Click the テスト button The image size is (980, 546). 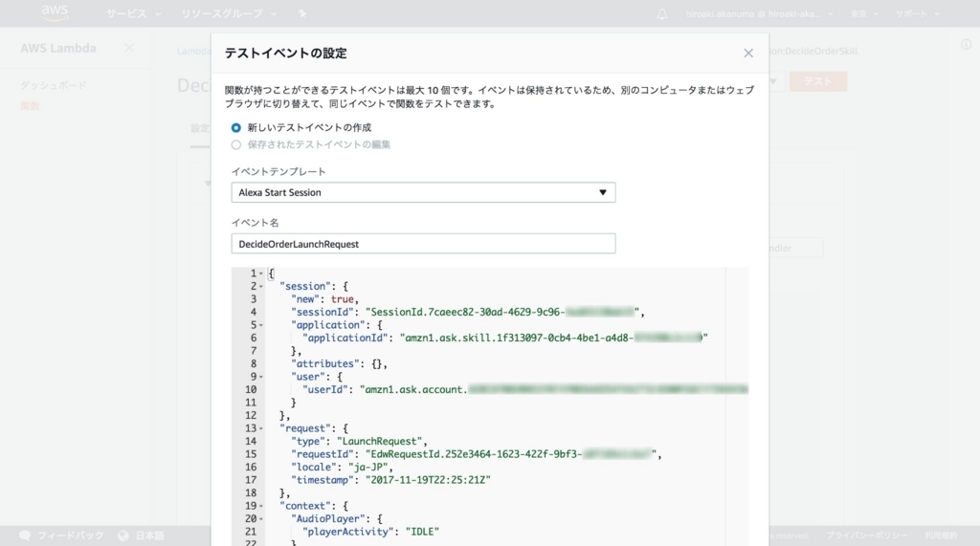(817, 82)
